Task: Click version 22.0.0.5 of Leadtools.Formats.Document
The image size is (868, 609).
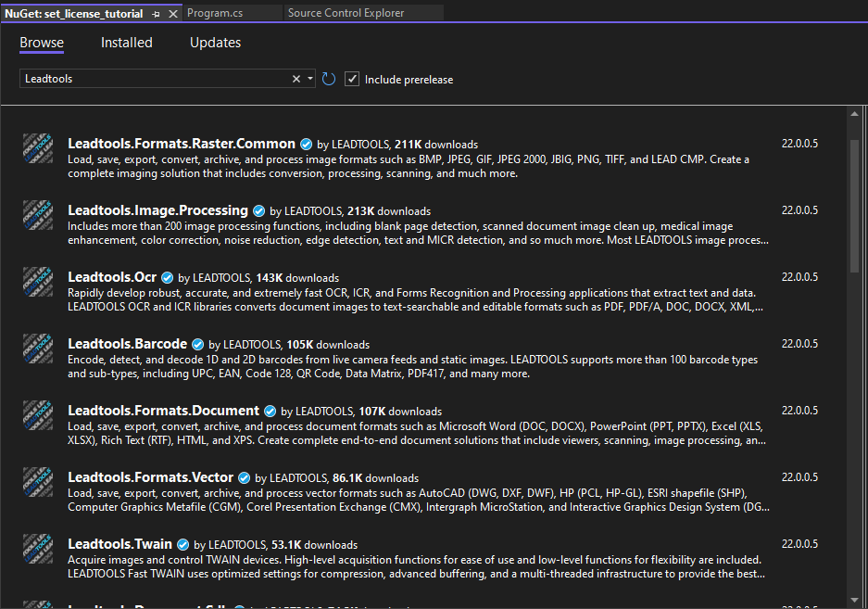Action: pyautogui.click(x=799, y=411)
